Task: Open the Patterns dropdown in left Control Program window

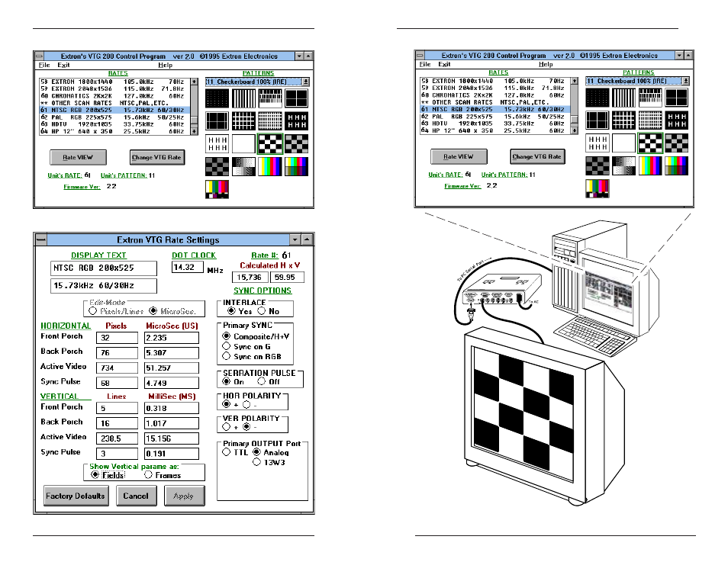Action: tap(305, 82)
